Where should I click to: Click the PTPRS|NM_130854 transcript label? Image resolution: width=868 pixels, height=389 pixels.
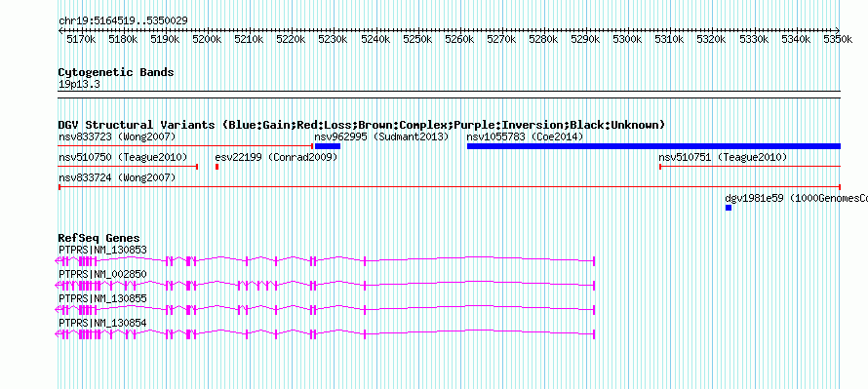(x=102, y=322)
